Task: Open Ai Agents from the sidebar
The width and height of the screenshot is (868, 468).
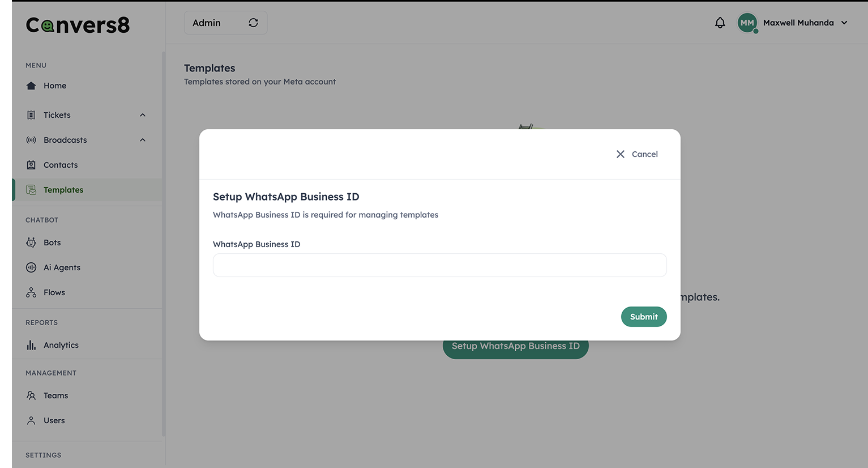Action: click(x=31, y=267)
